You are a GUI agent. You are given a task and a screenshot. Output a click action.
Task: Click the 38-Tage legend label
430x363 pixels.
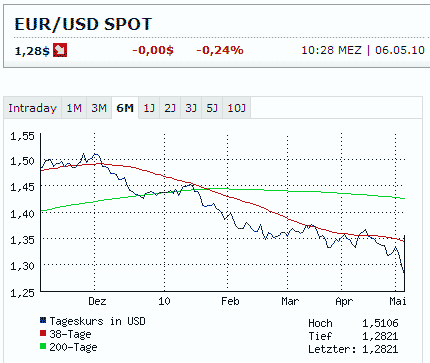70,334
